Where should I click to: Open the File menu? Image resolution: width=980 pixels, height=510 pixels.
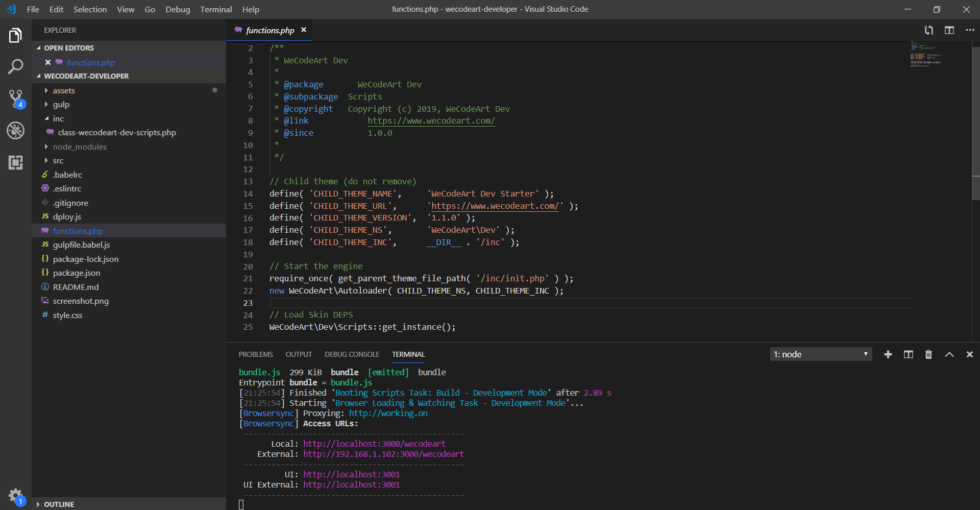tap(33, 9)
